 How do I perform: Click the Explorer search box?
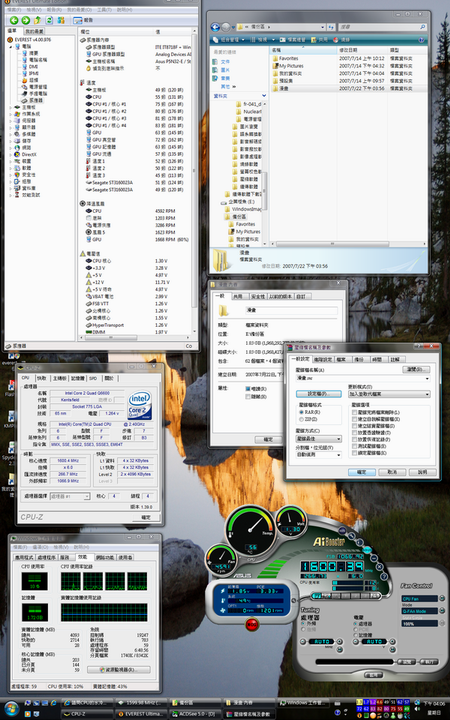(382, 27)
